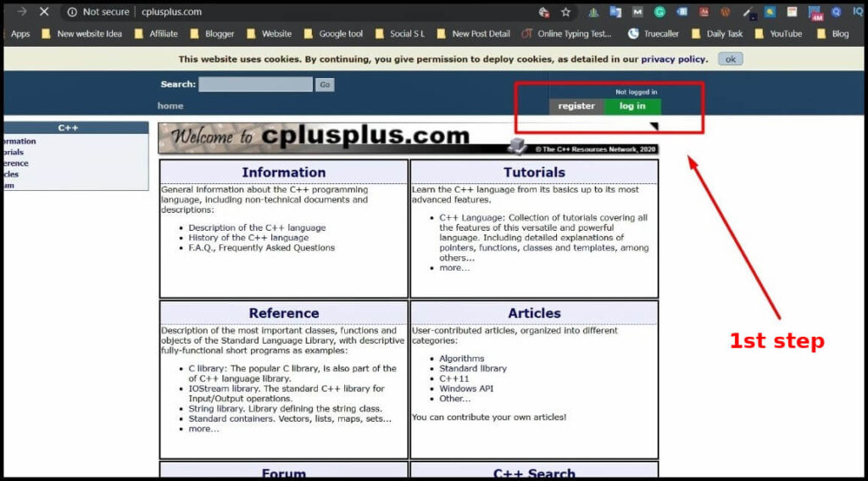Open the Information section heading
The height and width of the screenshot is (481, 868).
(x=283, y=172)
